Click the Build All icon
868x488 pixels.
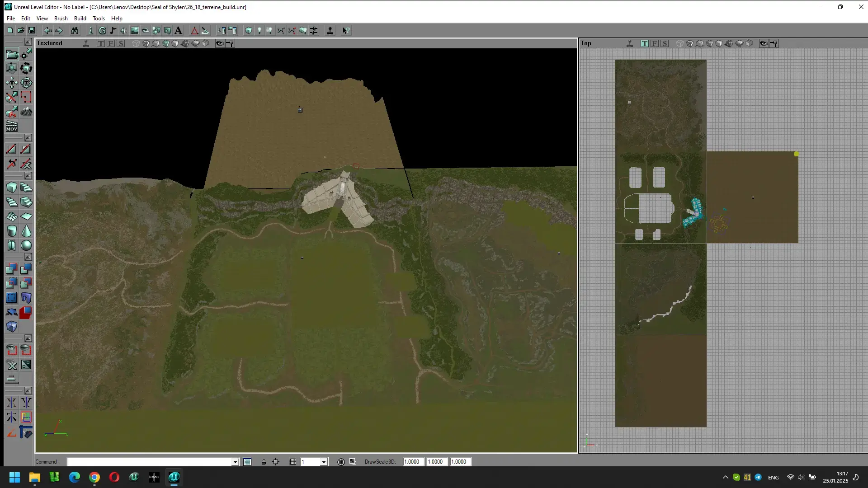tap(303, 30)
